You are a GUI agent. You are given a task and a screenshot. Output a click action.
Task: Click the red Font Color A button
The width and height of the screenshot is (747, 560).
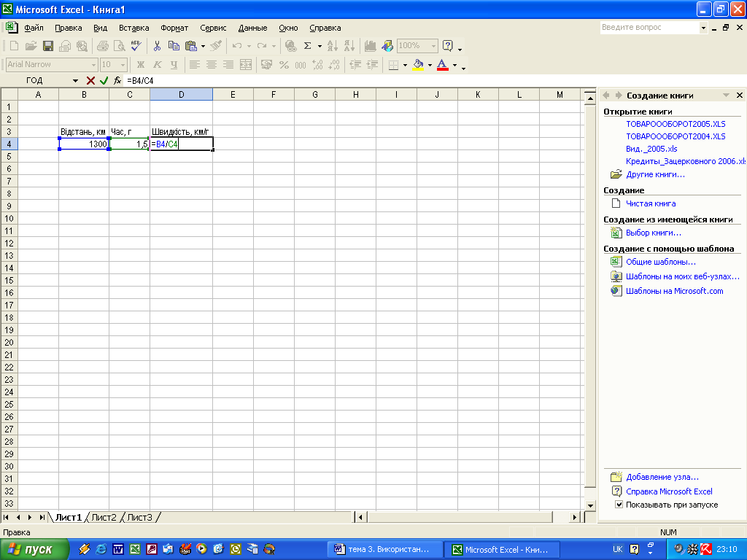pos(443,65)
